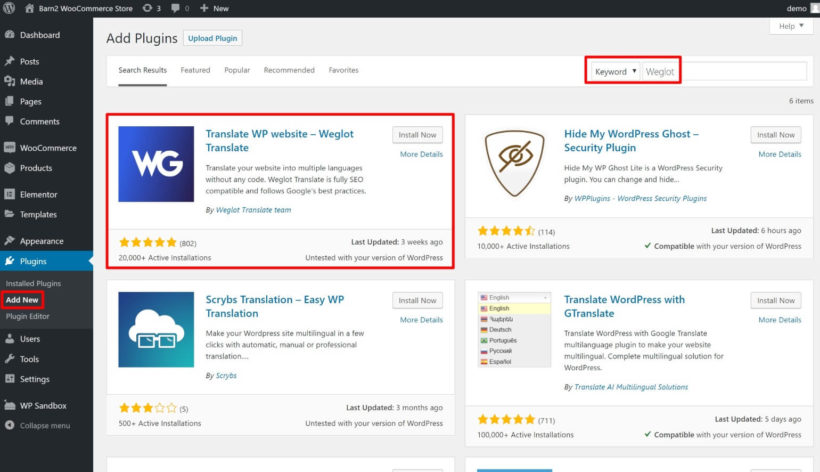Open the demo user account menu
This screenshot has height=472, width=820.
802,8
